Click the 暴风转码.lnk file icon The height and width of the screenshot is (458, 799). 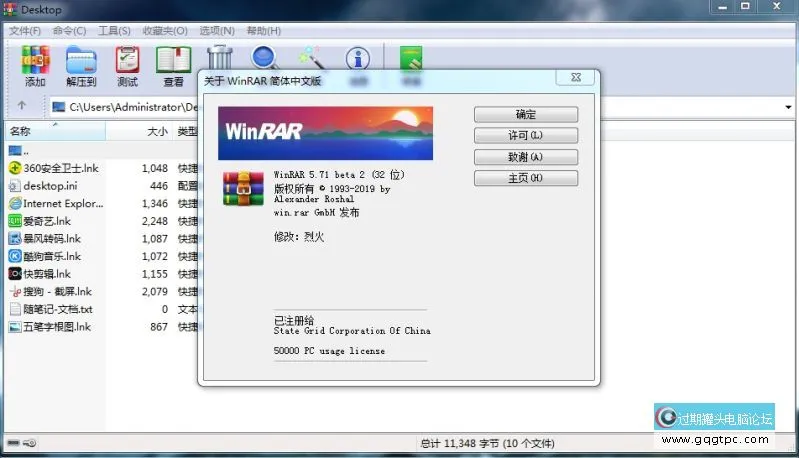pos(15,238)
